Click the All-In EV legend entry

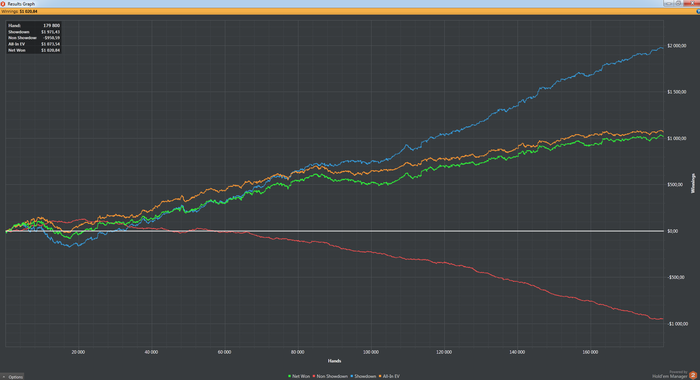tap(389, 376)
